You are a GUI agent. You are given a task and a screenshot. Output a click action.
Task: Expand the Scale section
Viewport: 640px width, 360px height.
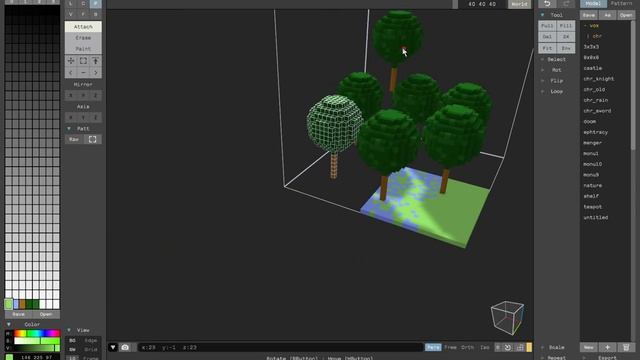point(542,347)
